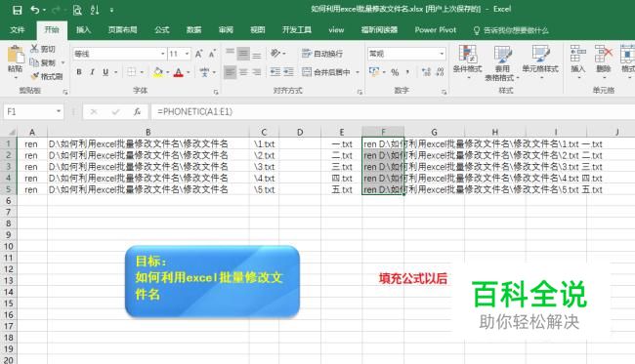This screenshot has height=364, width=635.
Task: Click the Paste button
Action: coord(15,60)
